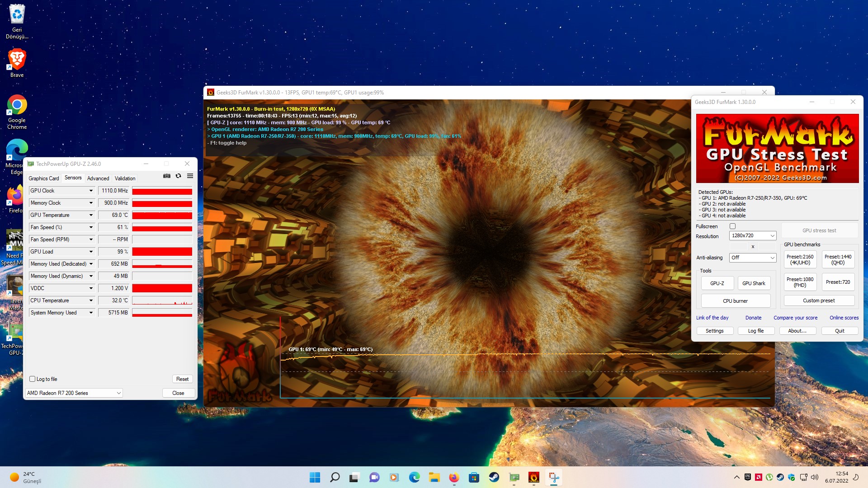Screen dimensions: 868x488
Task: Select the Sensors tab
Action: click(x=73, y=178)
